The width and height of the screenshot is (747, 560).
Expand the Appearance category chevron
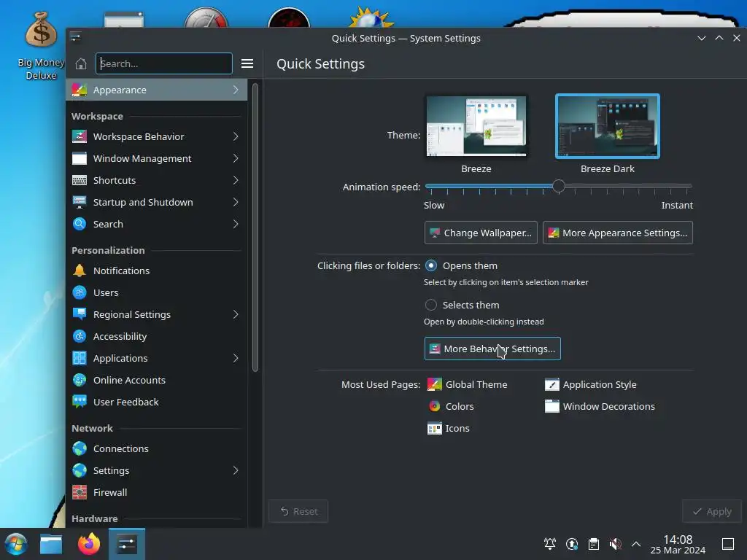coord(236,90)
